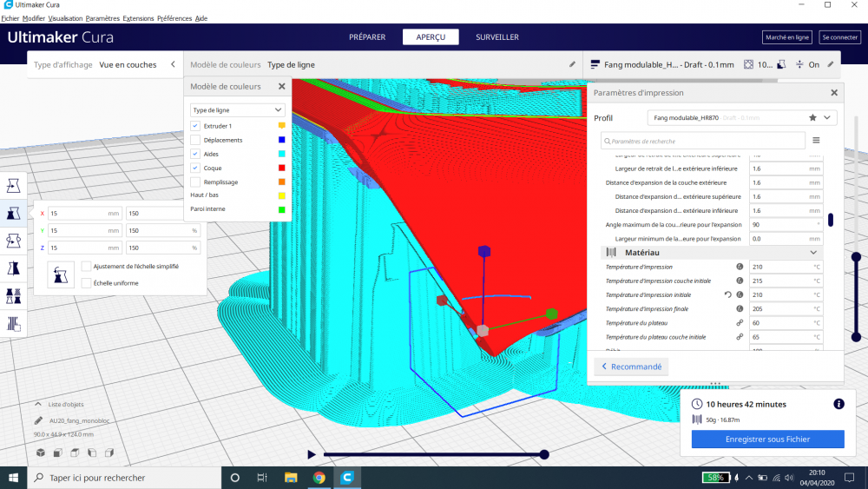The width and height of the screenshot is (868, 489).
Task: Click the settings panel scrollbar thumb
Action: tap(831, 220)
